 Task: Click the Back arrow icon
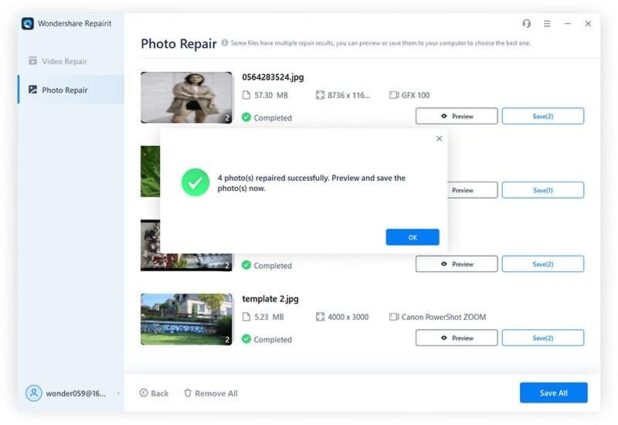click(144, 393)
